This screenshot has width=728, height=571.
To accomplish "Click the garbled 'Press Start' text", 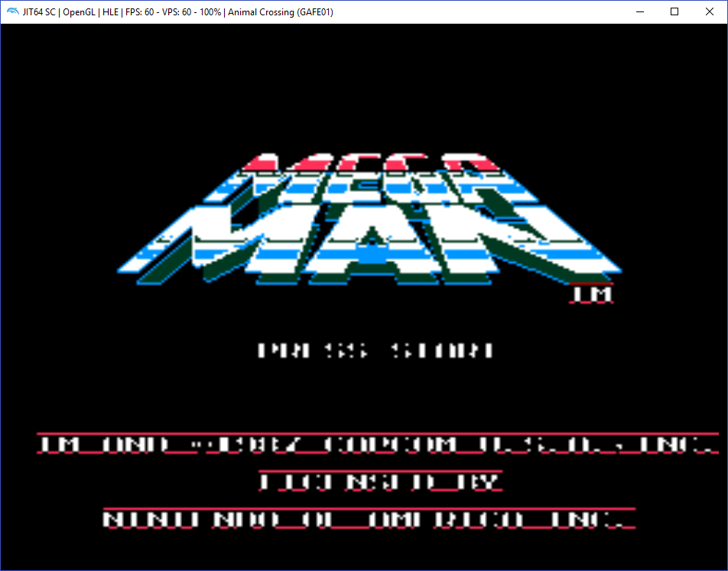I will point(375,351).
